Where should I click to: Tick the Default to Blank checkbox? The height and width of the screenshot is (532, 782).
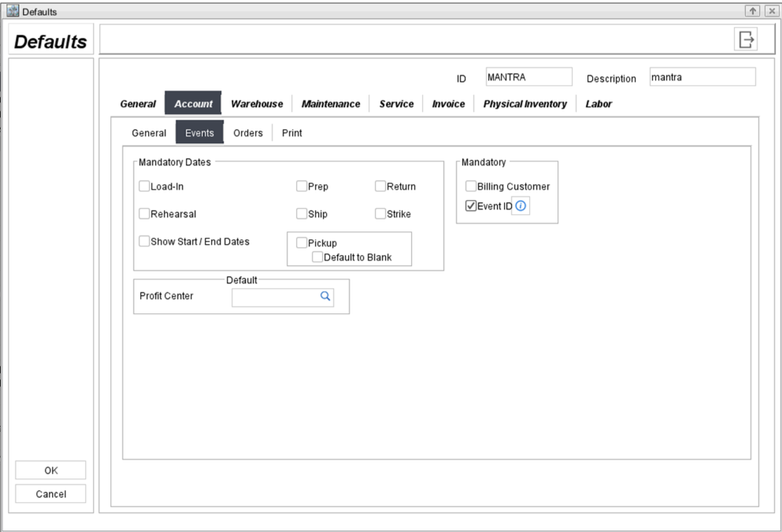pyautogui.click(x=317, y=257)
